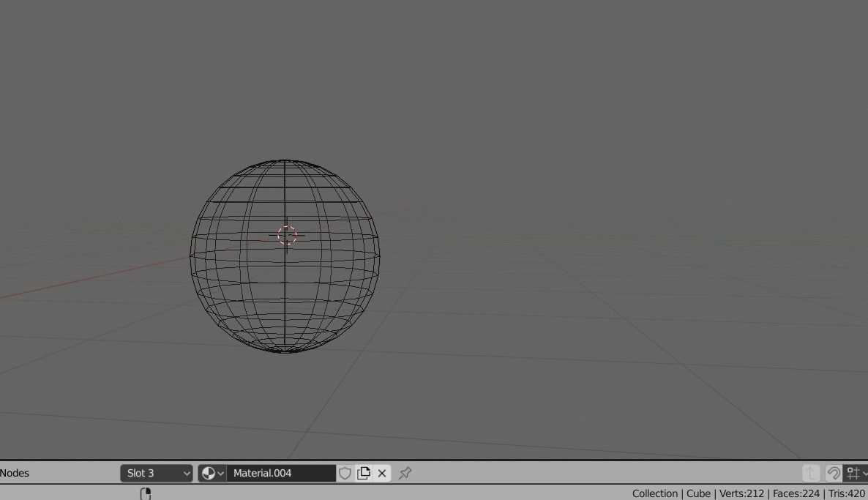868x500 pixels.
Task: Open the browse material dropdown arrow
Action: point(220,473)
